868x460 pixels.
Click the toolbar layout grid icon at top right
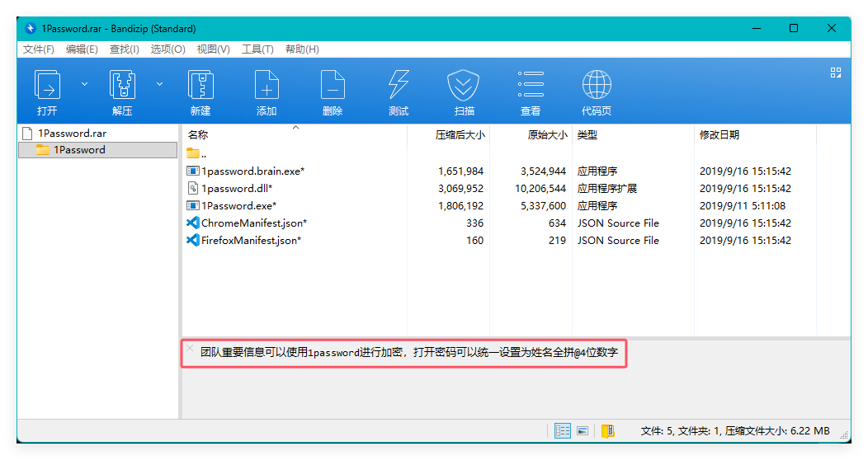pos(836,73)
